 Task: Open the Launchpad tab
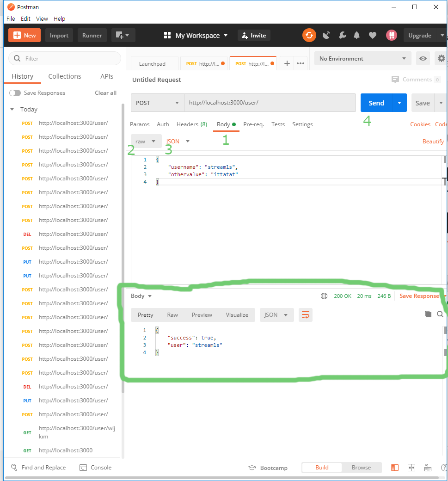click(154, 63)
